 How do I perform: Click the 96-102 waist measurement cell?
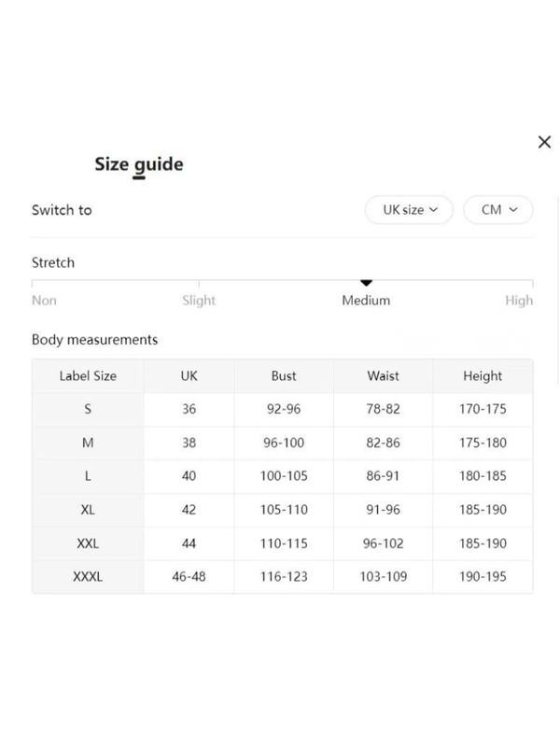(383, 543)
